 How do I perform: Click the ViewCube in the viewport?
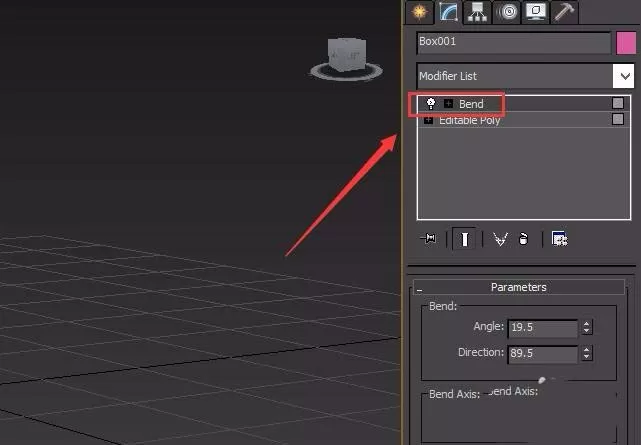click(347, 54)
